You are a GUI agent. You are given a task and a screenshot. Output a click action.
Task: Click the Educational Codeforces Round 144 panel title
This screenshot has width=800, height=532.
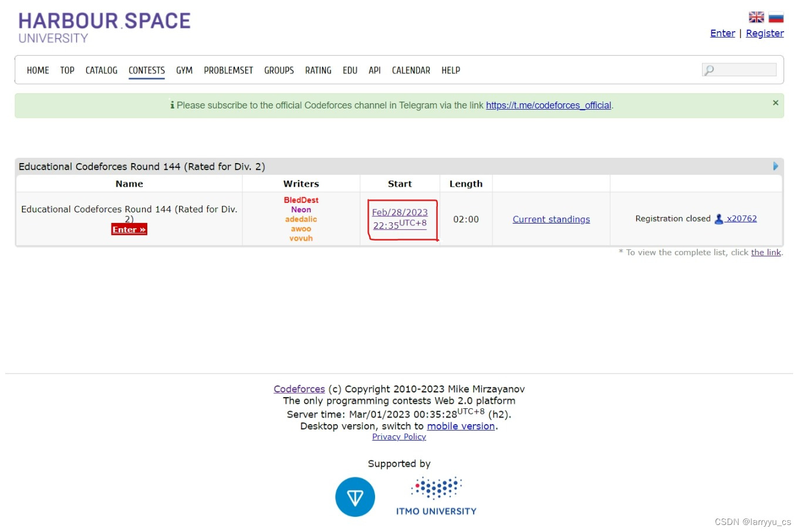[142, 167]
